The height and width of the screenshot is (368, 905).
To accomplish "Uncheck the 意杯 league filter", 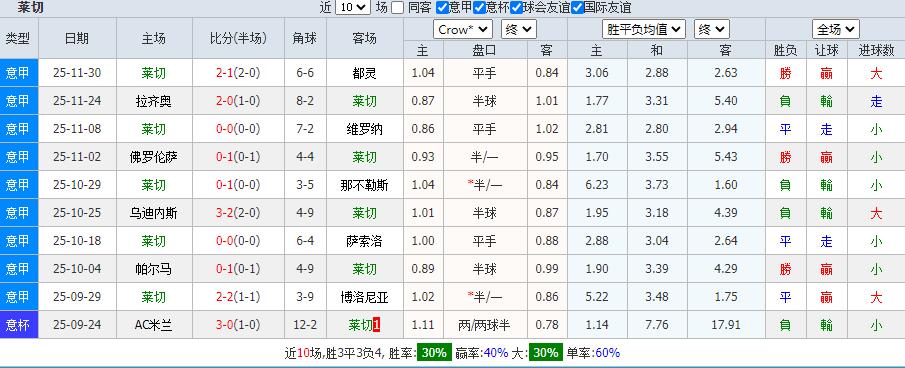I will (x=479, y=7).
